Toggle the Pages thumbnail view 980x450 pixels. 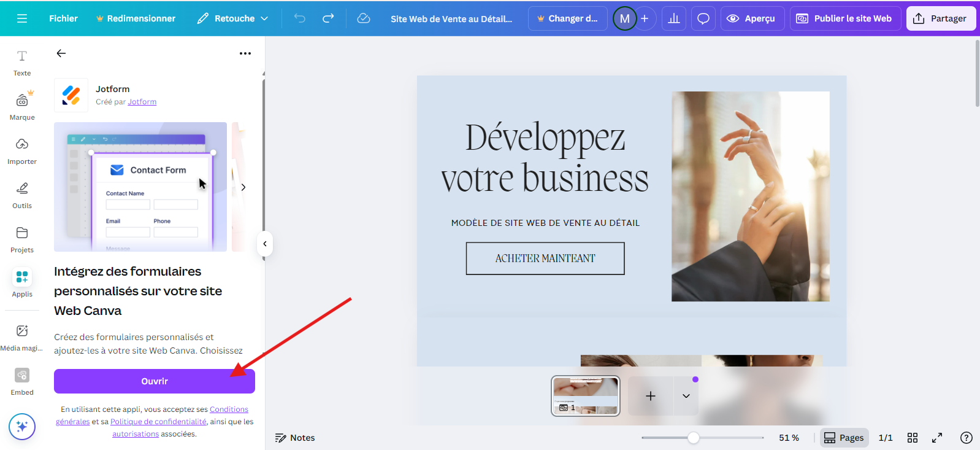844,438
